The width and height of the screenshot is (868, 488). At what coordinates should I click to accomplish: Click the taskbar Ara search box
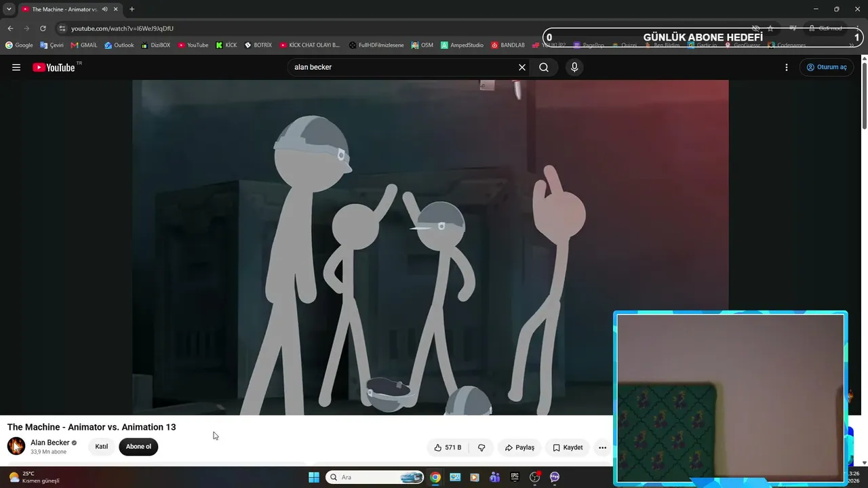tap(375, 477)
